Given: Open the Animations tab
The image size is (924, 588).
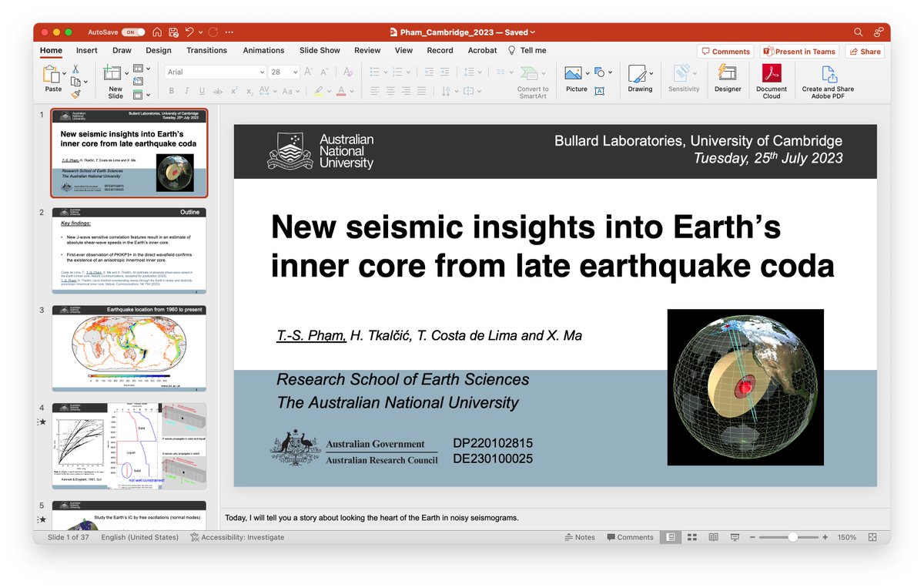Looking at the screenshot, I should 263,50.
